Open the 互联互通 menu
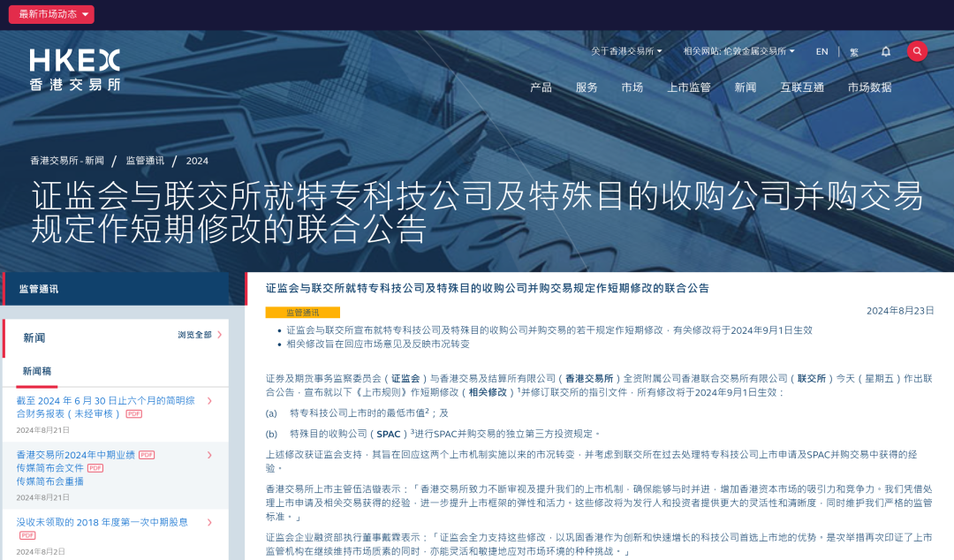This screenshot has height=560, width=954. coord(802,87)
